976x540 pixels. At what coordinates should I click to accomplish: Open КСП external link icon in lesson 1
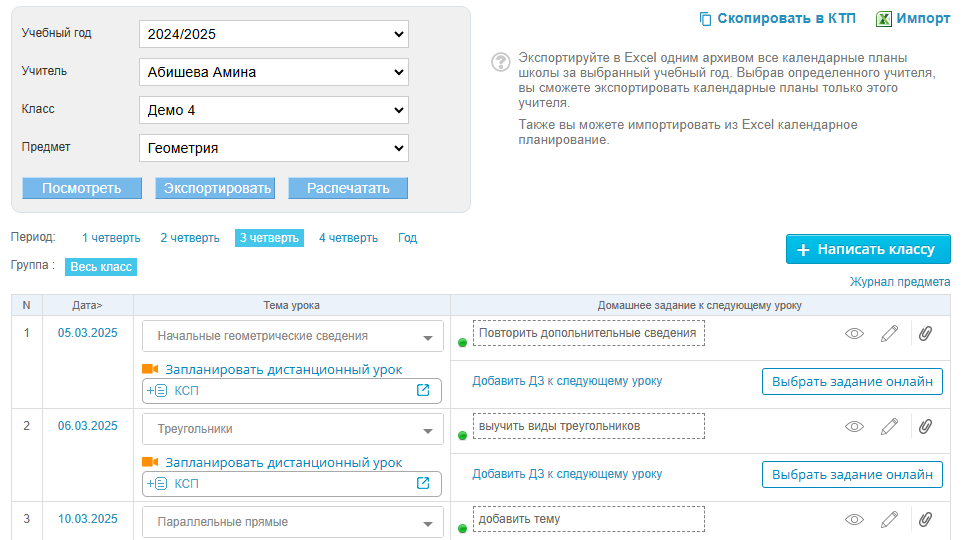pos(423,390)
